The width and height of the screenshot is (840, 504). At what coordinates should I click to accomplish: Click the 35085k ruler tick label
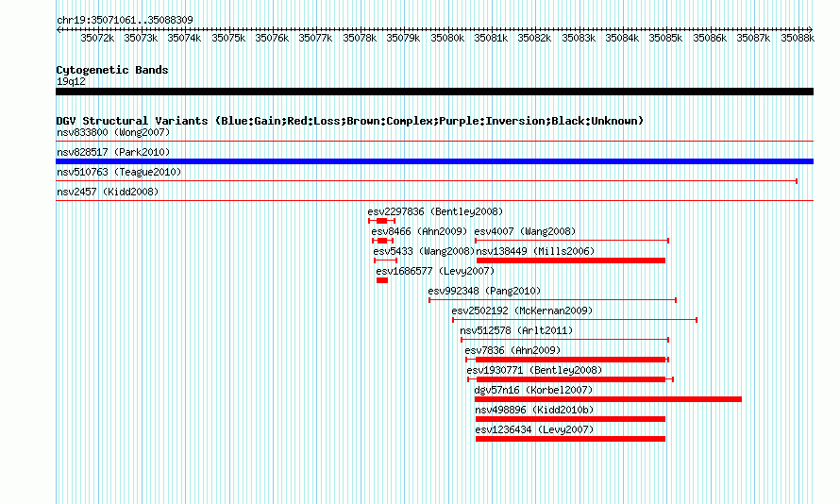point(666,38)
